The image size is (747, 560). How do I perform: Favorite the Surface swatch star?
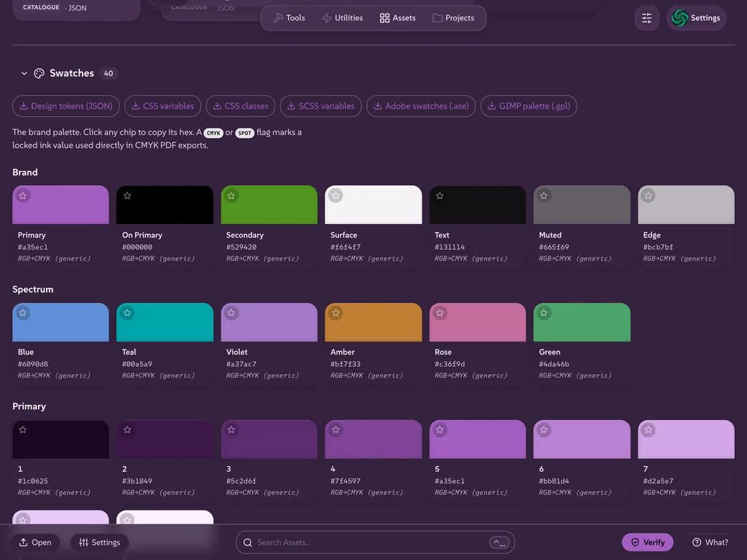(336, 196)
